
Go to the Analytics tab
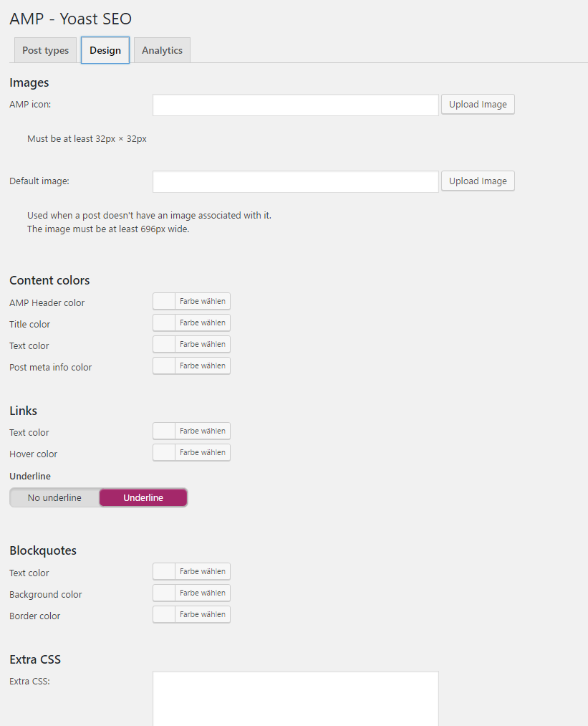pos(162,51)
